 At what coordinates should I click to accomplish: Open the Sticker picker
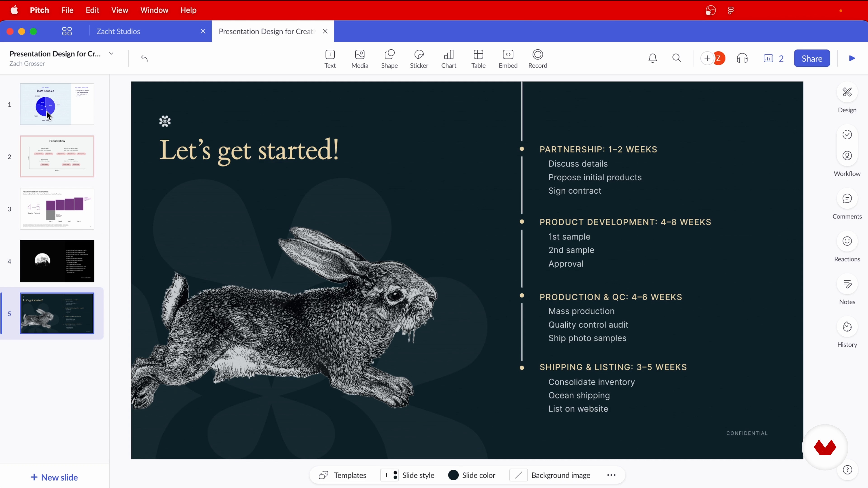(419, 59)
